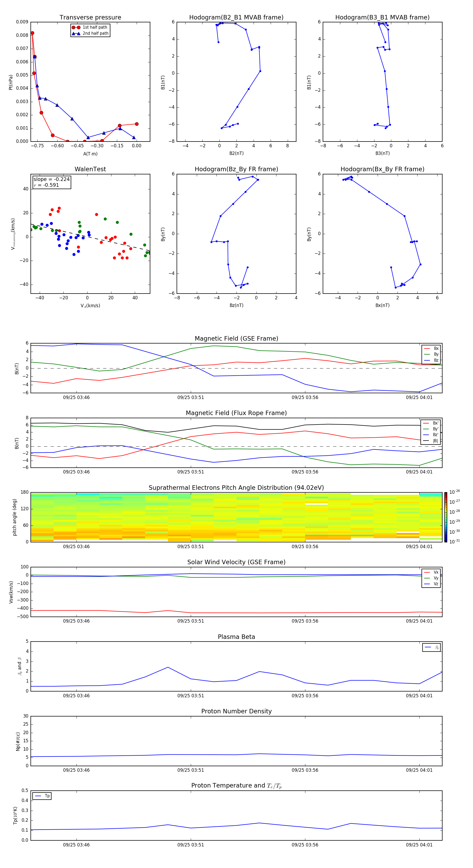The height and width of the screenshot is (868, 473).
Task: Click the "Solar Wind Velocity (GSE Frame)" title
Action: (236, 562)
